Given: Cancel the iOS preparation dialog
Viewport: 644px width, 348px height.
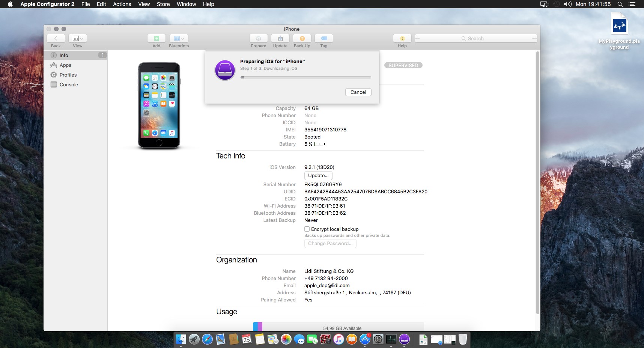Looking at the screenshot, I should point(358,92).
